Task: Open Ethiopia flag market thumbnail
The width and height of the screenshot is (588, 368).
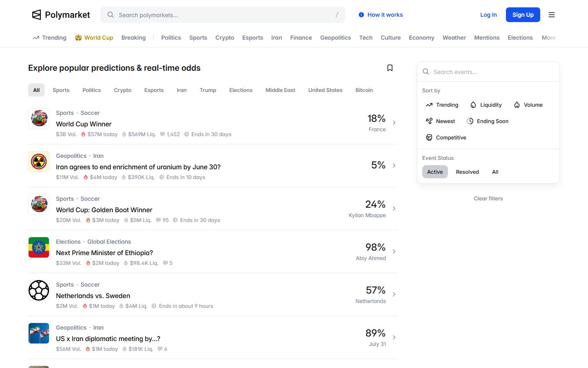Action: tap(39, 247)
